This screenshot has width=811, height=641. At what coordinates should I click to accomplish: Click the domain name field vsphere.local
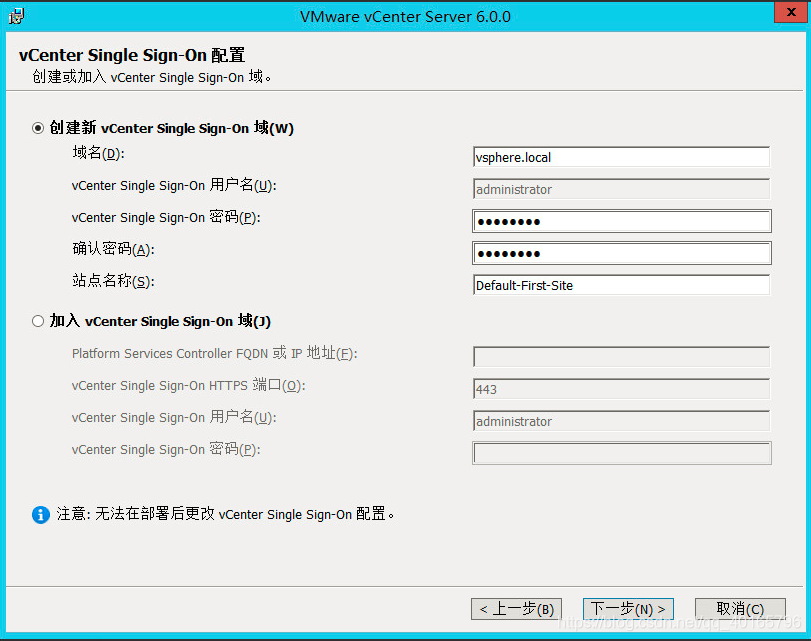621,157
